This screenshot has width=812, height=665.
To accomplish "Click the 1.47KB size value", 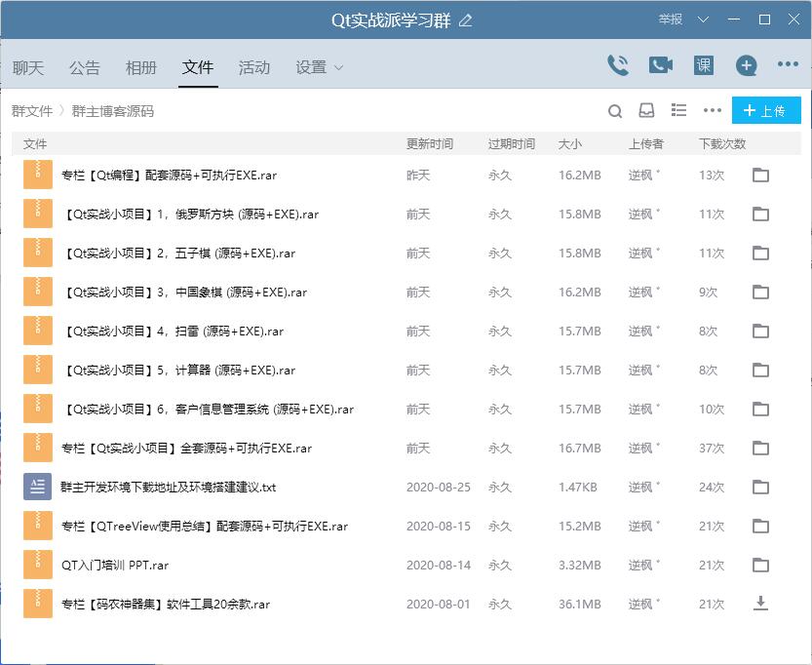I will 577,487.
